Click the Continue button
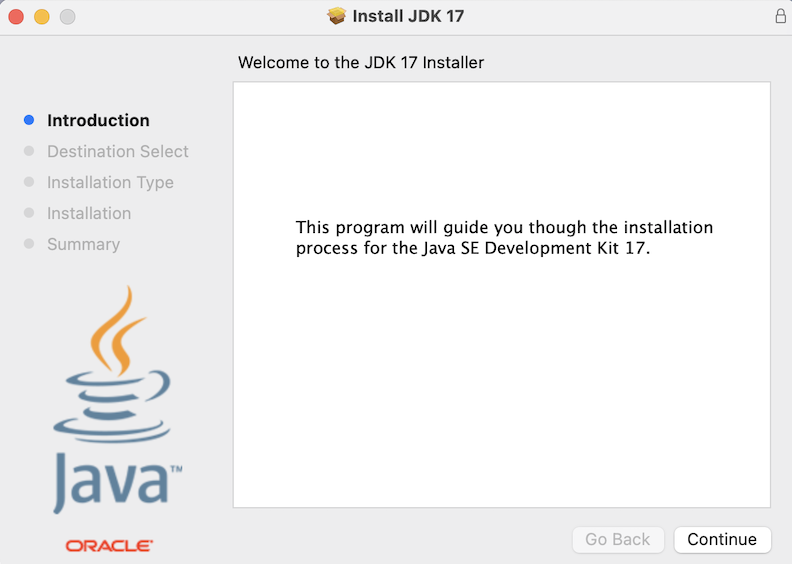The image size is (792, 564). click(x=722, y=539)
